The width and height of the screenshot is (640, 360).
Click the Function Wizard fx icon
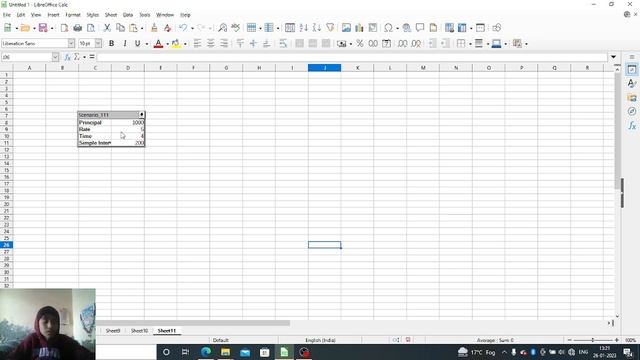[67, 57]
